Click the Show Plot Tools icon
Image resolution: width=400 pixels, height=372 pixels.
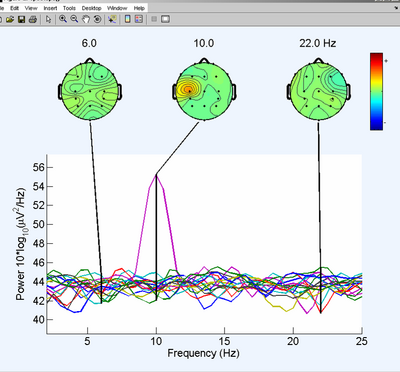(x=165, y=19)
